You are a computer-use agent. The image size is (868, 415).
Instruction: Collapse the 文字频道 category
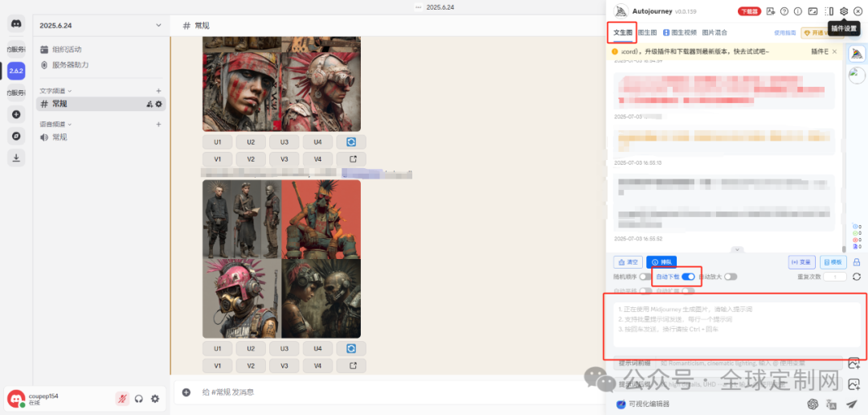pyautogui.click(x=55, y=91)
